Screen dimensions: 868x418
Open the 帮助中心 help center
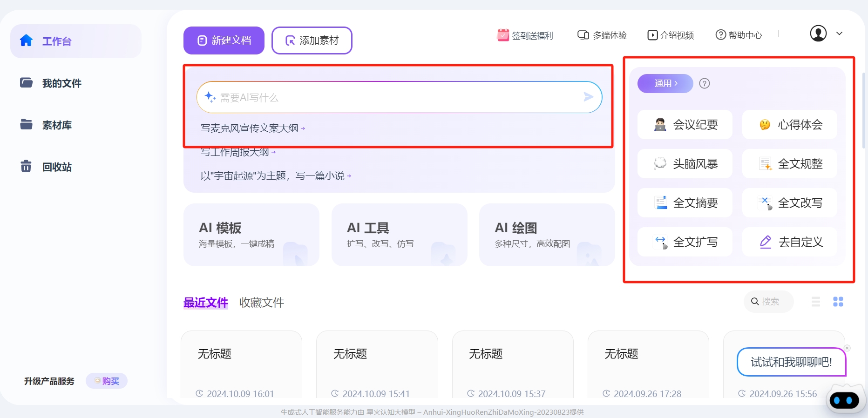[739, 35]
